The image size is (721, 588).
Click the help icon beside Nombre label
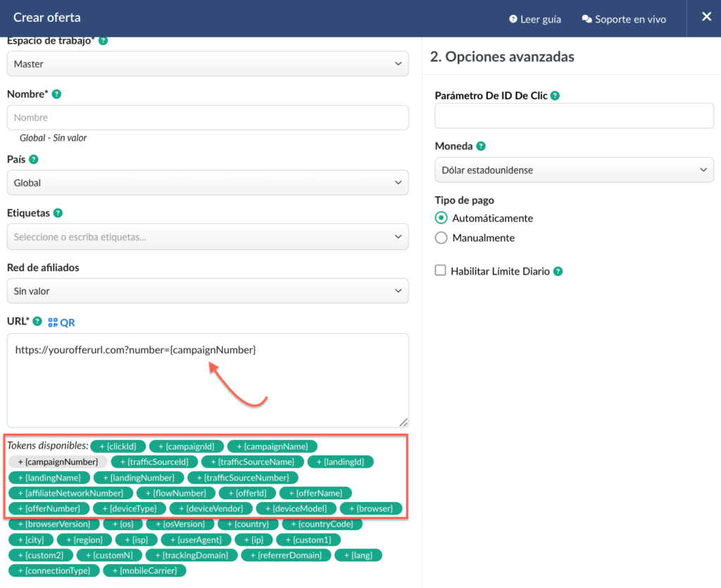[56, 94]
